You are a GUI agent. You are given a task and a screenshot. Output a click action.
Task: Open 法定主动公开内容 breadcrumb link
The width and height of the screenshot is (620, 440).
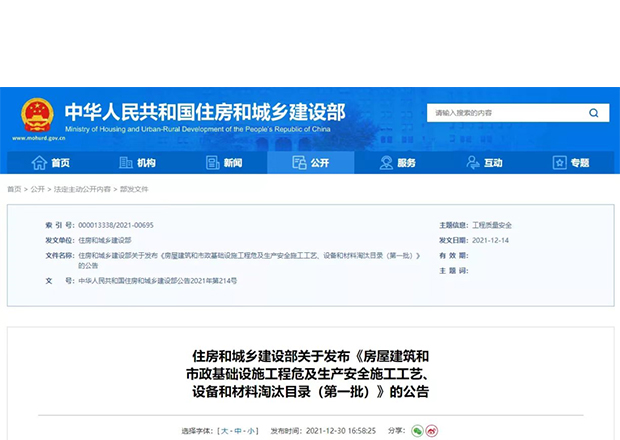[82, 189]
